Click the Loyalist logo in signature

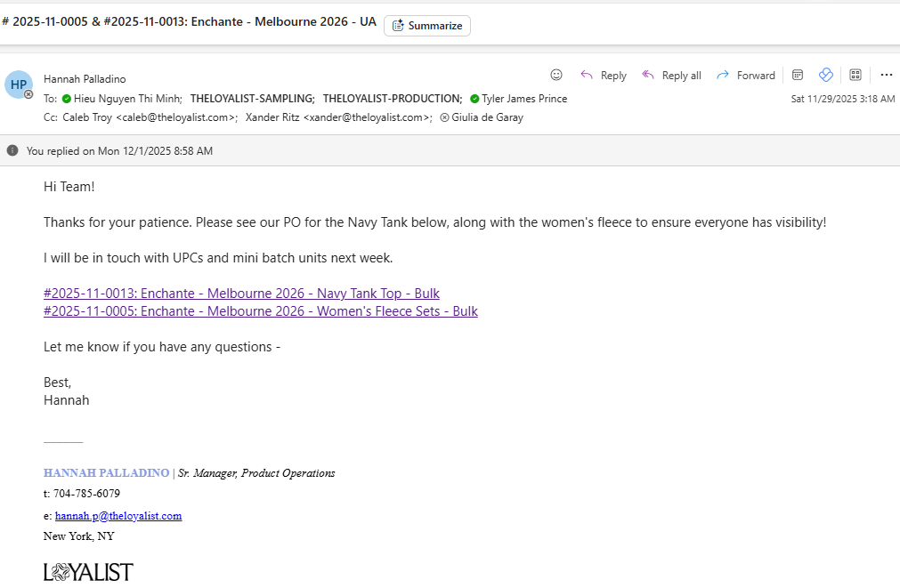coord(88,572)
